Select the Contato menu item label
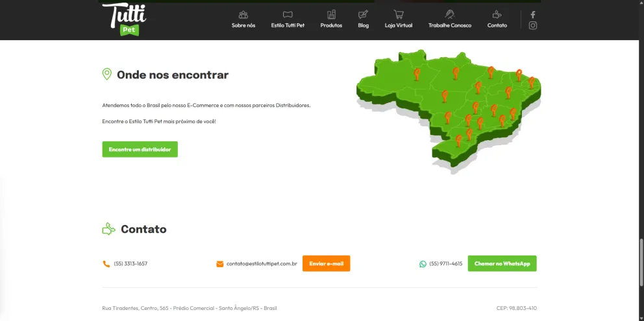 point(497,25)
